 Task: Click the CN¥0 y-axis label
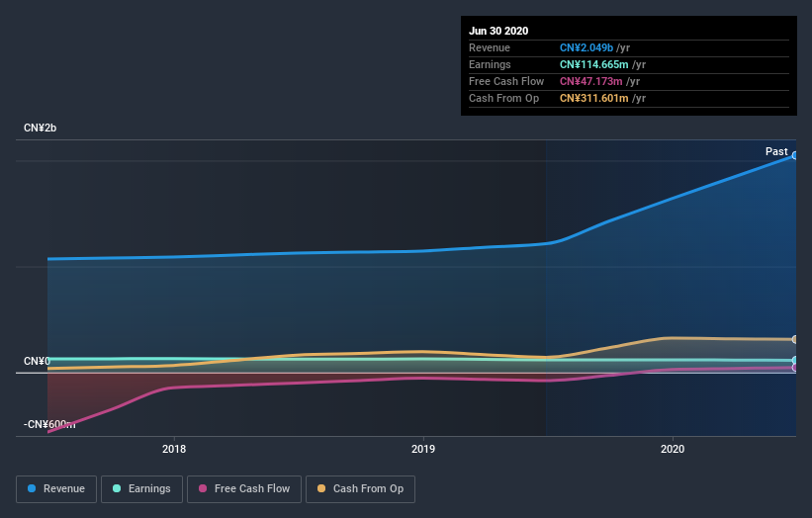[x=37, y=361]
